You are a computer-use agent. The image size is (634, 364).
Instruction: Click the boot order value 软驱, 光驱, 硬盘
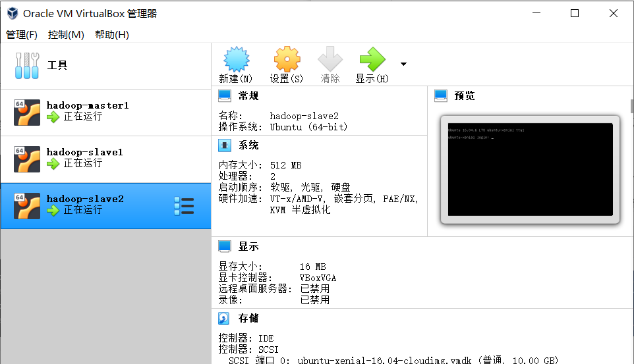tap(310, 188)
